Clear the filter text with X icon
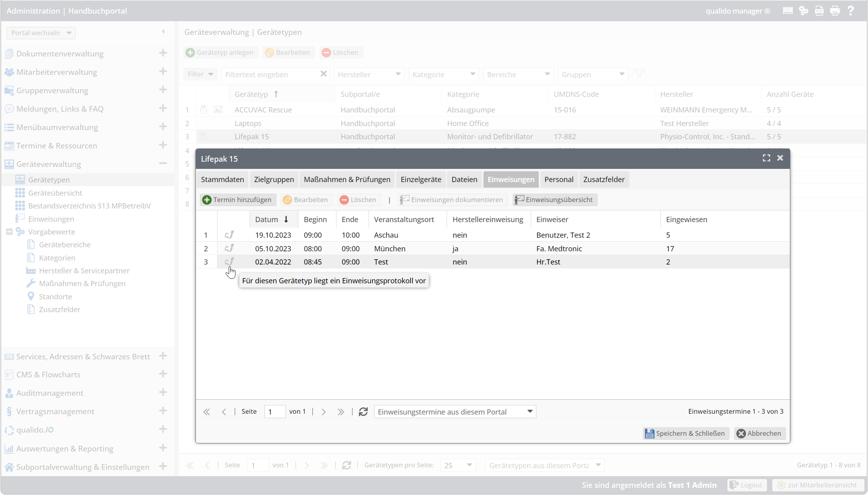This screenshot has width=868, height=495. pos(324,74)
